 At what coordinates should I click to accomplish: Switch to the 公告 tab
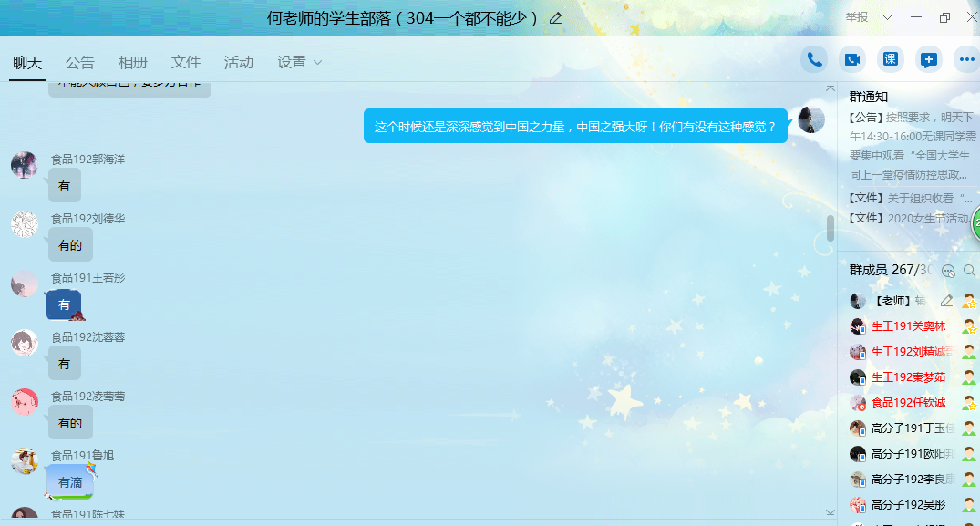[80, 63]
